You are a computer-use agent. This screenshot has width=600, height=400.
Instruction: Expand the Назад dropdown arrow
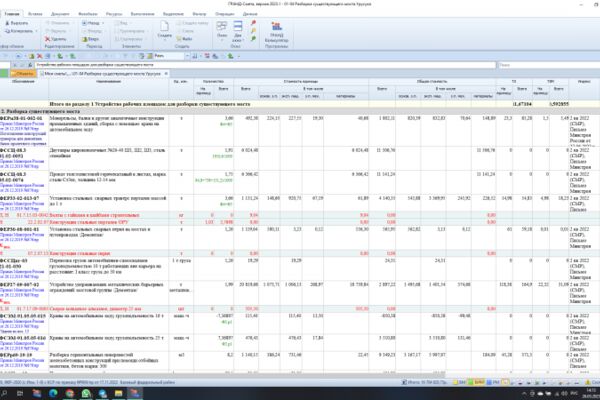103,23
